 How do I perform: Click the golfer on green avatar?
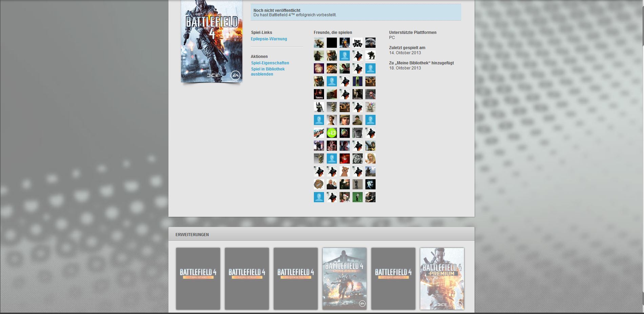click(358, 197)
